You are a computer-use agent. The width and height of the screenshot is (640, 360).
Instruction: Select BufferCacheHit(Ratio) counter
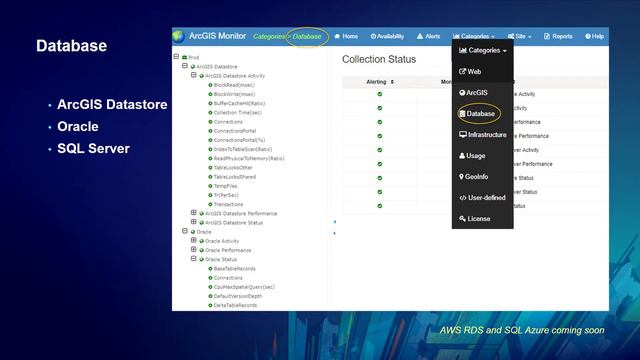pyautogui.click(x=239, y=104)
